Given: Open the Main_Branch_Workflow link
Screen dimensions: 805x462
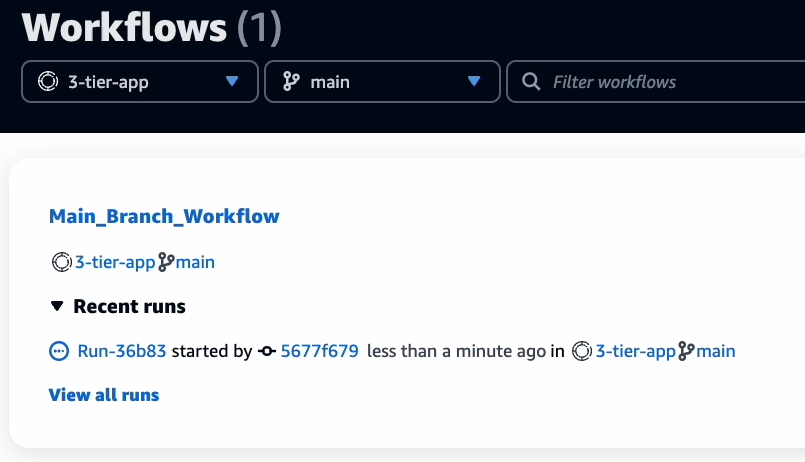Looking at the screenshot, I should point(164,216).
